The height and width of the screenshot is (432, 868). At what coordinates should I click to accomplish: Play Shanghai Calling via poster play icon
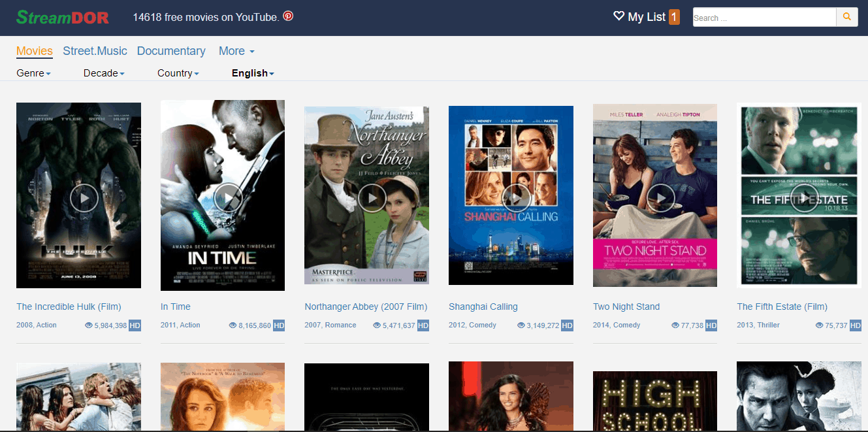point(517,198)
